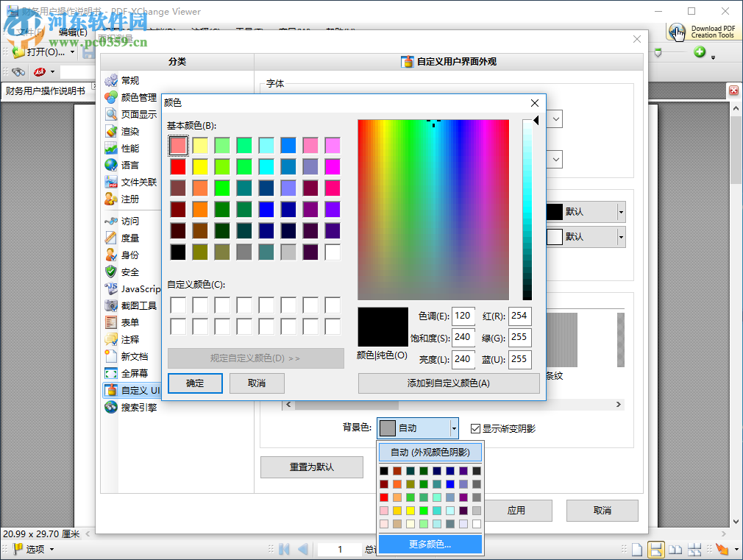Expand the 打开(O) button dropdown

(74, 52)
